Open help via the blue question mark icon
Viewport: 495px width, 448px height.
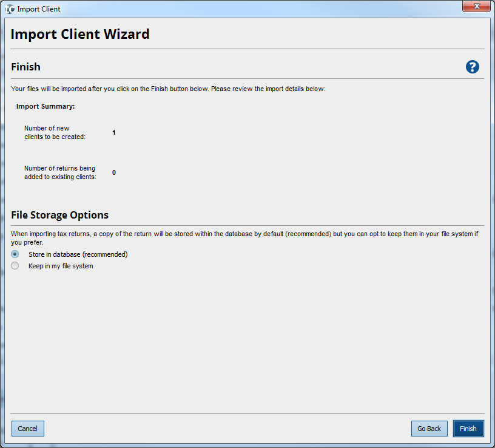473,67
